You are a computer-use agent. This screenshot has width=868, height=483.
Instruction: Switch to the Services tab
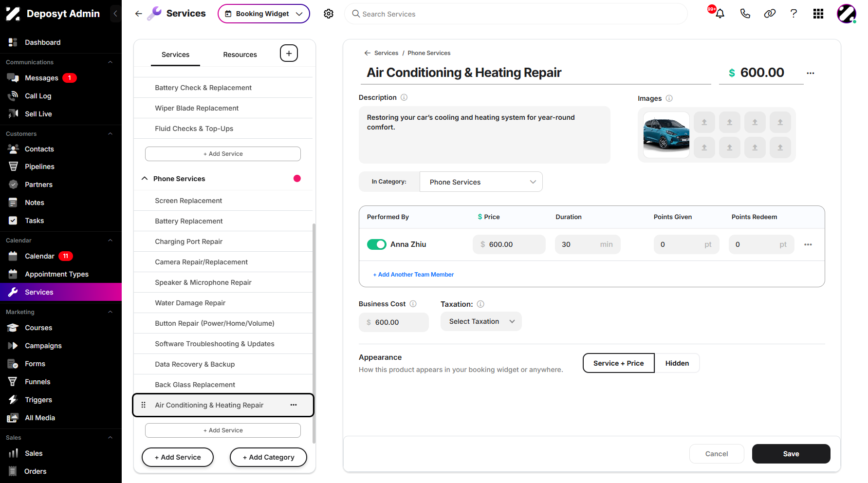pos(175,55)
